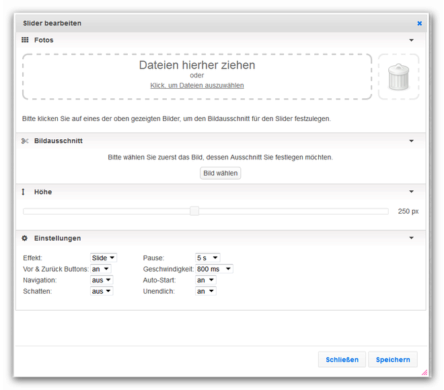Click the Fotos section header title

[x=44, y=40]
